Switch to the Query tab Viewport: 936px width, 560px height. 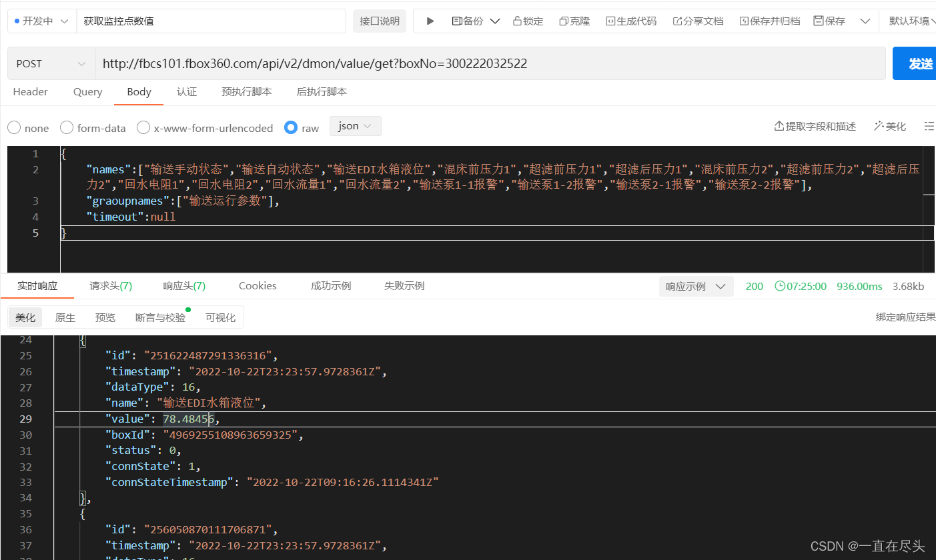click(x=87, y=92)
